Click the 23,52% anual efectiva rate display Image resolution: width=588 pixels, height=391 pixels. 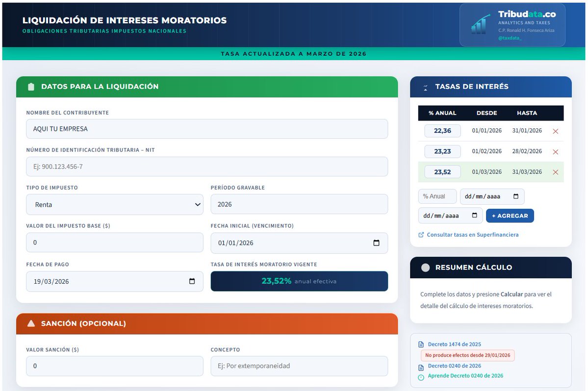[299, 281]
